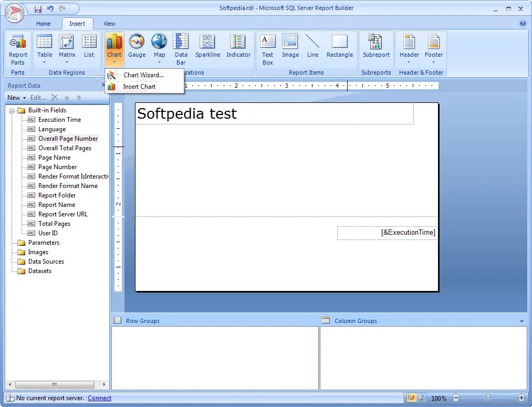Screen dimensions: 532x407
Task: Select the Render Format Name field
Action: pos(68,186)
